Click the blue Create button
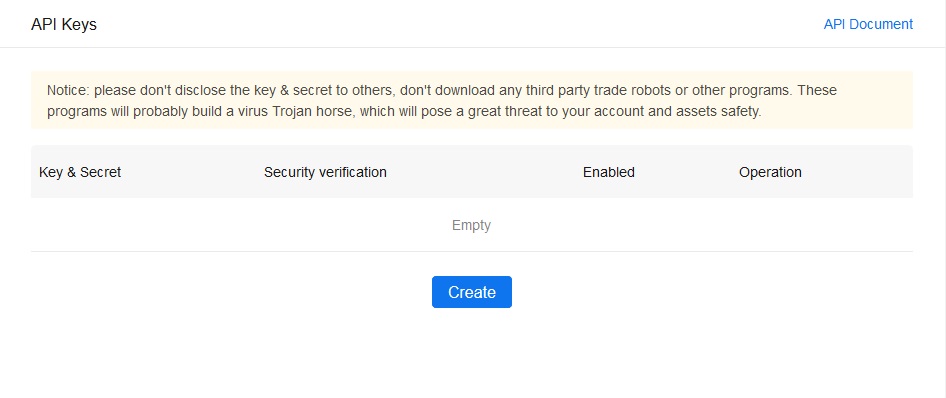This screenshot has height=398, width=946. click(472, 292)
